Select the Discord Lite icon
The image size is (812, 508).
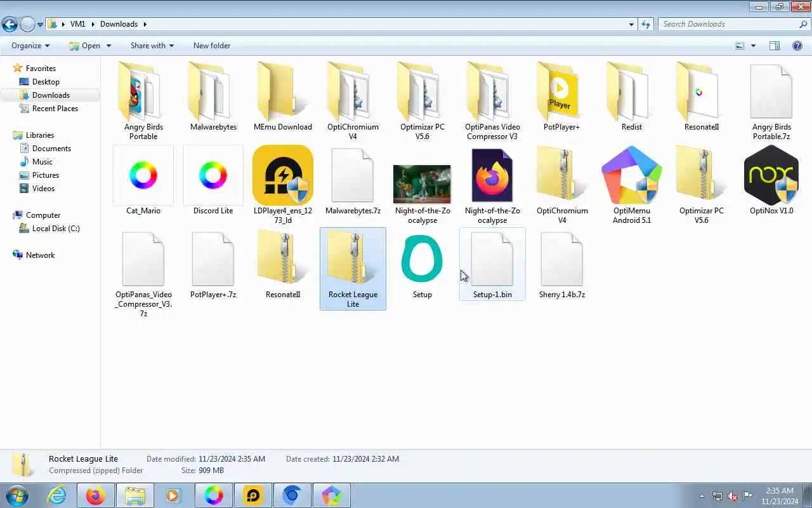tap(213, 176)
